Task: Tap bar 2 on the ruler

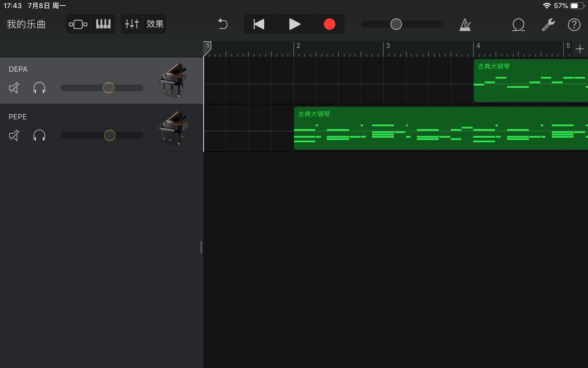Action: [298, 45]
